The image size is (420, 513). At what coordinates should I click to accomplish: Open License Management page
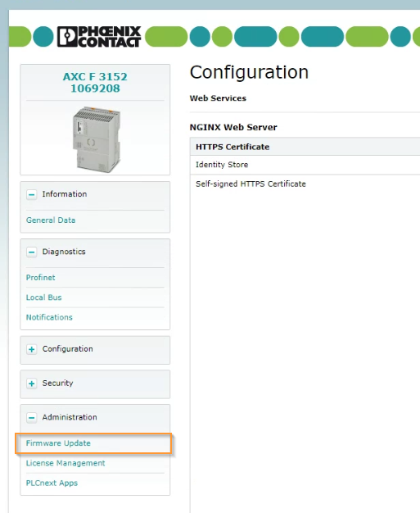point(65,463)
